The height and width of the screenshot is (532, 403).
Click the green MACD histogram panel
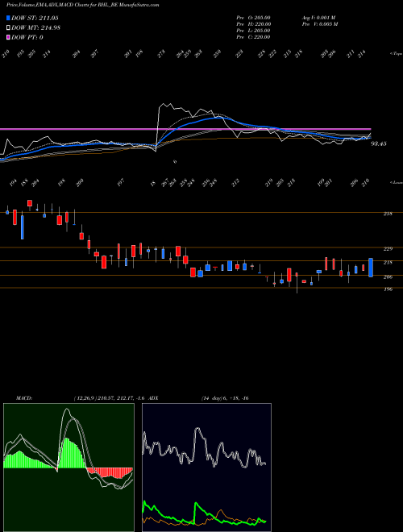[69, 468]
